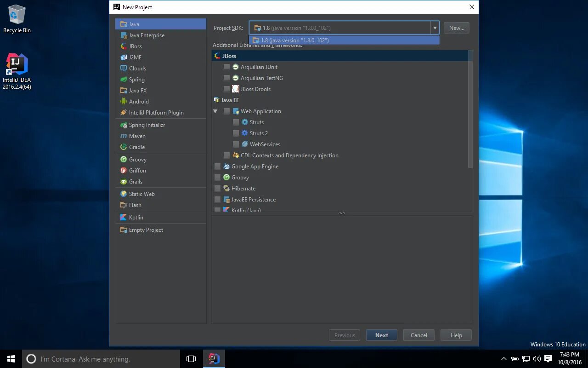Choose Java Enterprise in project list
588x368 pixels.
point(161,35)
